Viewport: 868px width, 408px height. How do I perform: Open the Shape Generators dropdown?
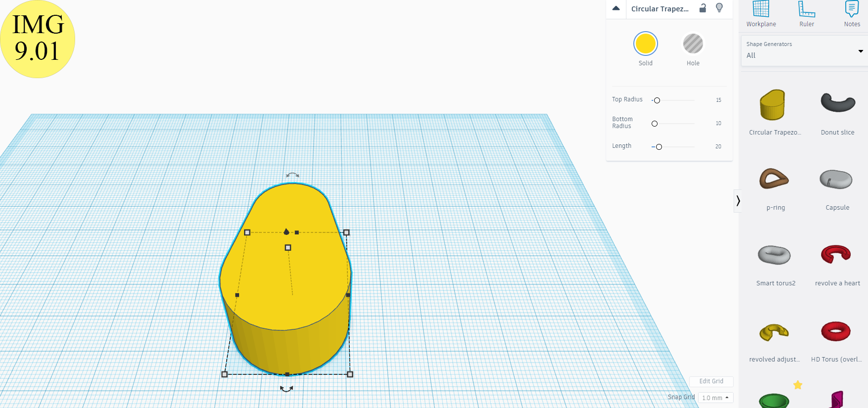804,51
